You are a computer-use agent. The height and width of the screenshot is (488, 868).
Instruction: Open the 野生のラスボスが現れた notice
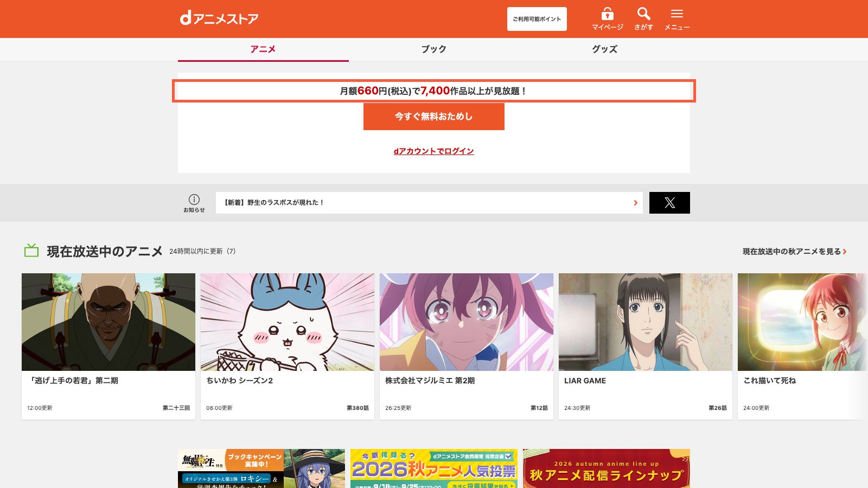pos(429,203)
